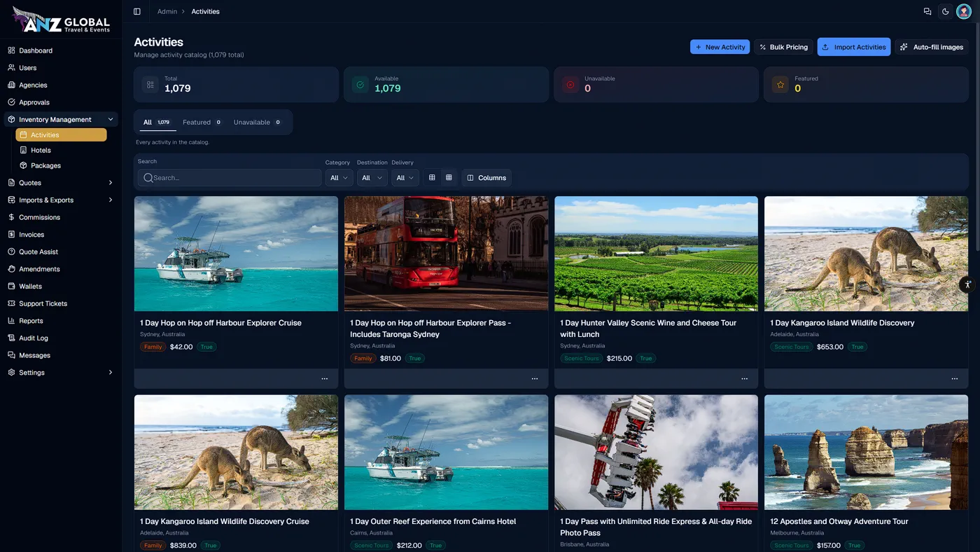Select the All tab
The image size is (980, 552).
[x=157, y=123]
